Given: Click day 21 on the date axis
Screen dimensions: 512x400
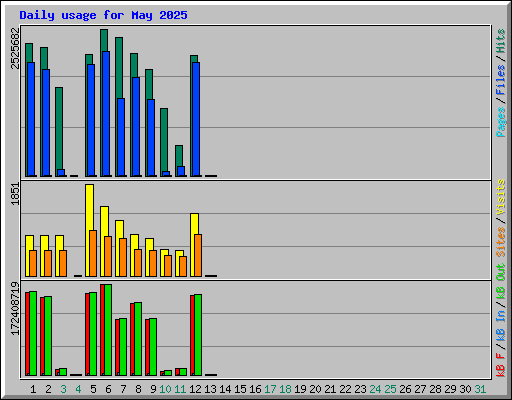Looking at the screenshot, I should 330,389.
